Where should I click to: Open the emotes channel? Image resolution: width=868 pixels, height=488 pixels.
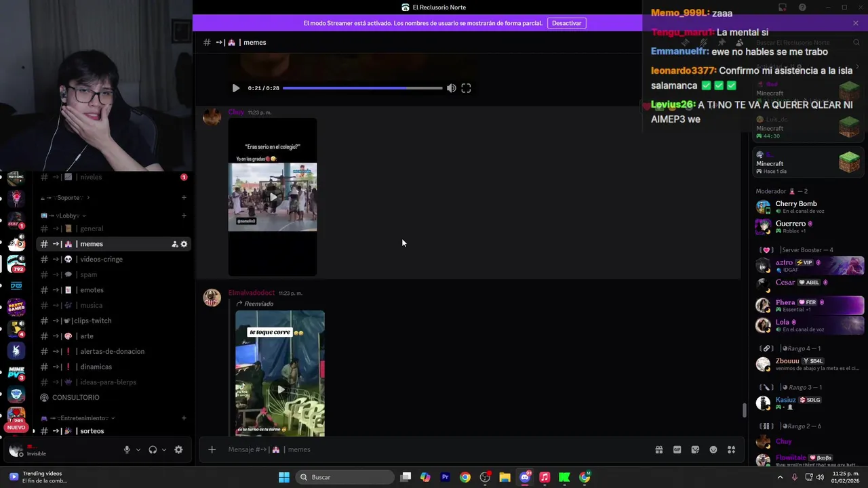click(113, 290)
